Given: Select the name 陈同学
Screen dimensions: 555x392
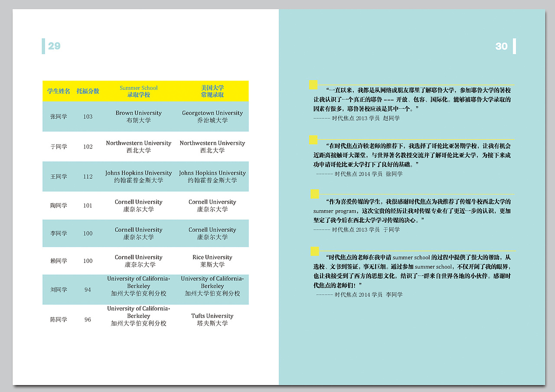Looking at the screenshot, I should [59, 320].
